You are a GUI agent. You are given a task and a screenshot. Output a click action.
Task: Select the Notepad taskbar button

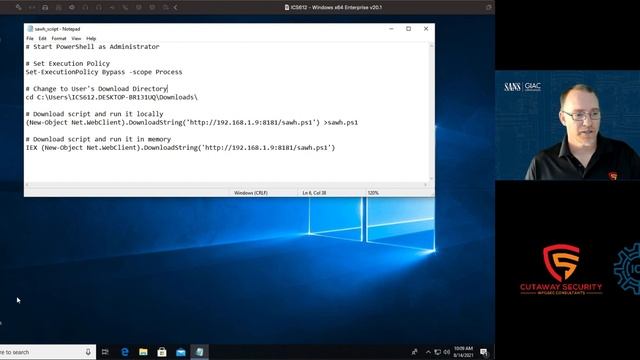coord(200,352)
